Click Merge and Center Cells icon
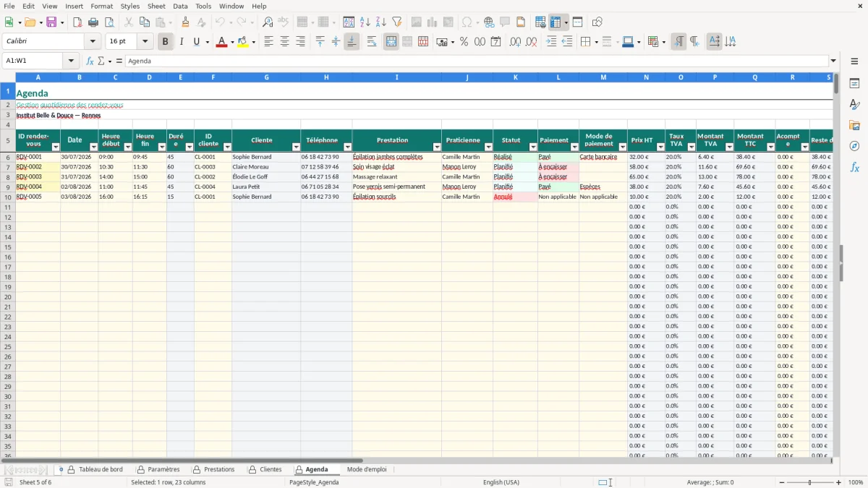The width and height of the screenshot is (868, 488). [x=391, y=42]
